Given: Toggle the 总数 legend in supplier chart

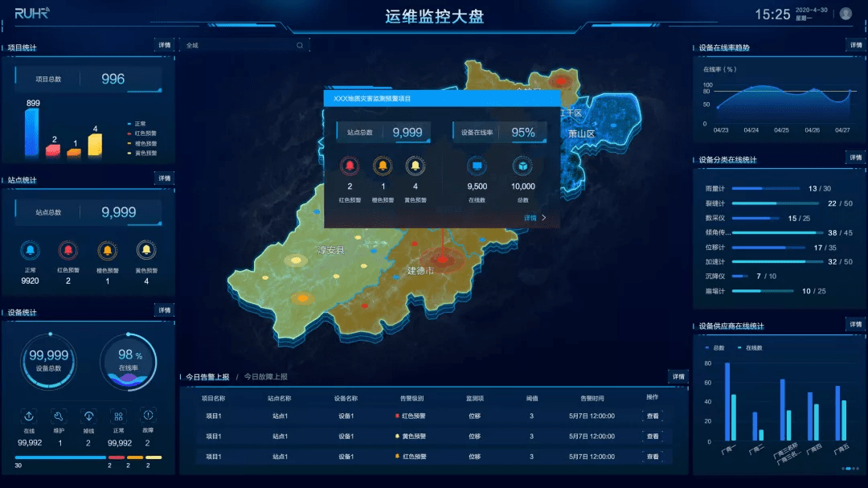Looking at the screenshot, I should pos(714,348).
